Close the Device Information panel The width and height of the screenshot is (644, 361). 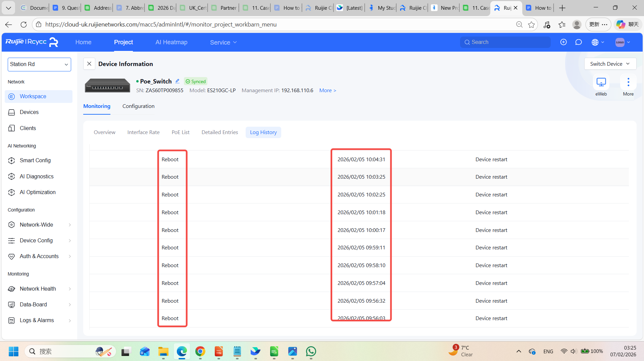point(89,64)
